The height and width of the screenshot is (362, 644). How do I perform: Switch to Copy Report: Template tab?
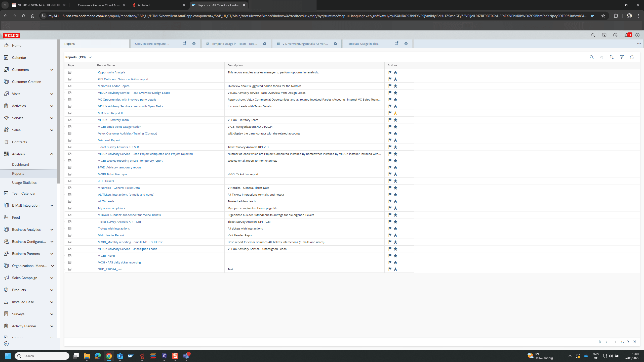pyautogui.click(x=152, y=44)
